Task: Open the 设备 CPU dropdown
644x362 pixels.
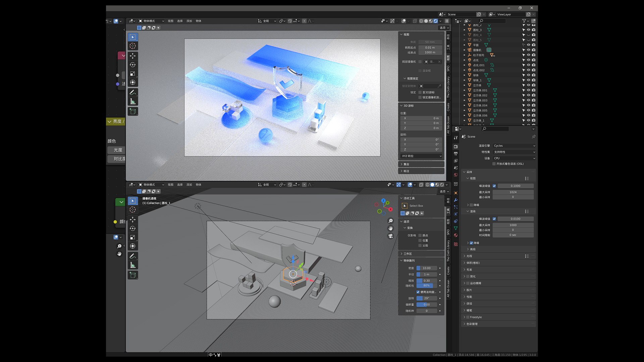Action: pyautogui.click(x=514, y=158)
